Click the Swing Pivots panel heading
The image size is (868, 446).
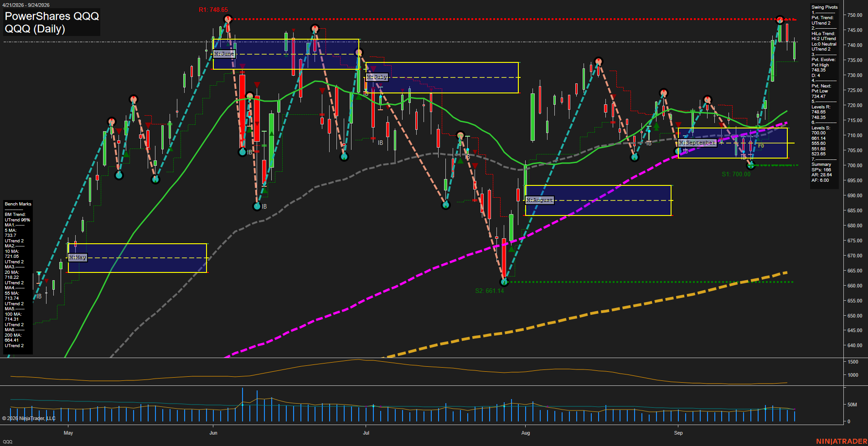824,7
